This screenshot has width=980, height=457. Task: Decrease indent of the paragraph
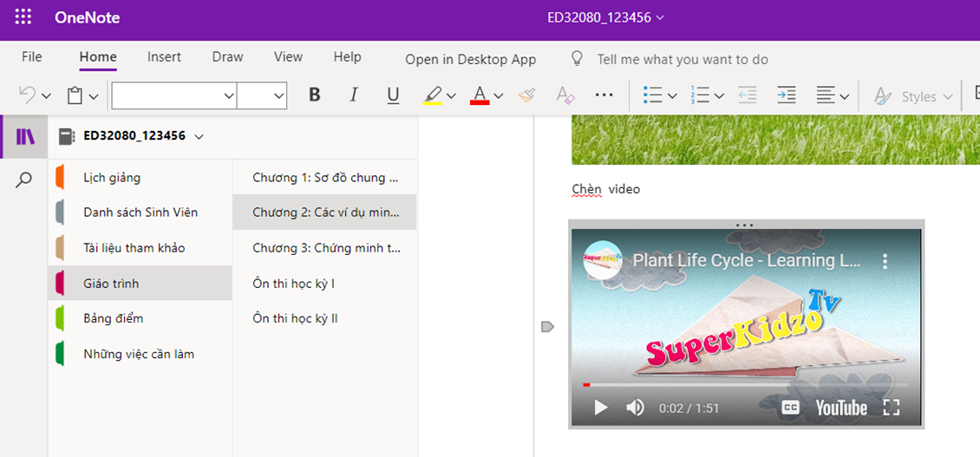(x=747, y=95)
